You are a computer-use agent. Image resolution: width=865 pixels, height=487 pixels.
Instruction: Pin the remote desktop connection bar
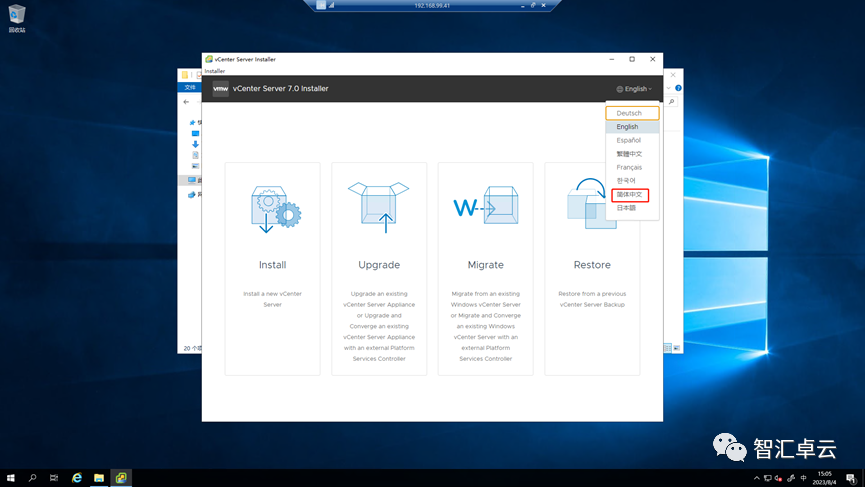point(321,5)
